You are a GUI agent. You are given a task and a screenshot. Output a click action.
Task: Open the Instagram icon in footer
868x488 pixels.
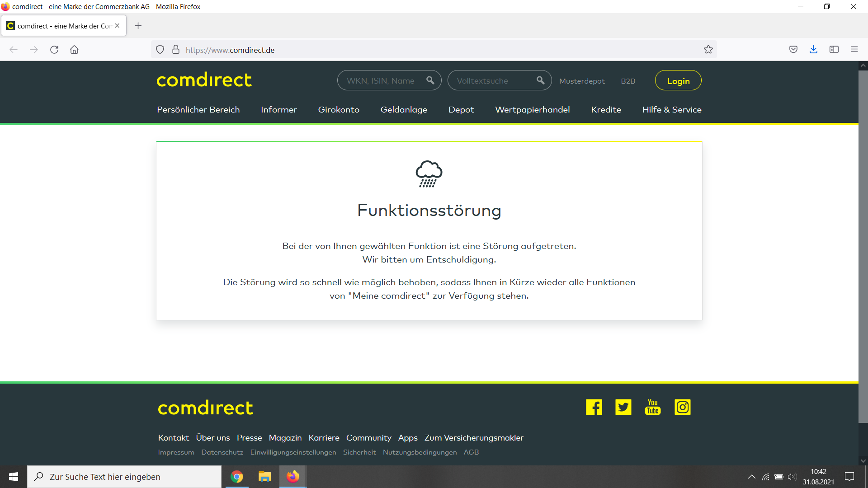tap(682, 407)
